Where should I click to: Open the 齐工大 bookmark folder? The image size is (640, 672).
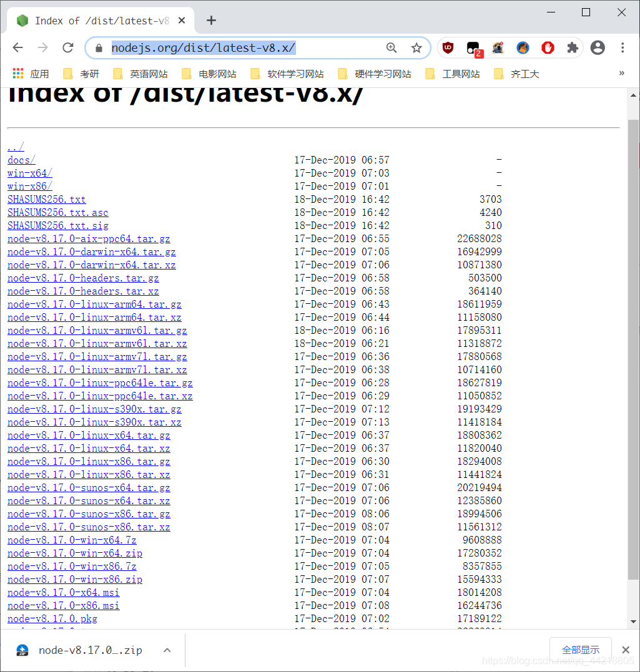click(516, 74)
